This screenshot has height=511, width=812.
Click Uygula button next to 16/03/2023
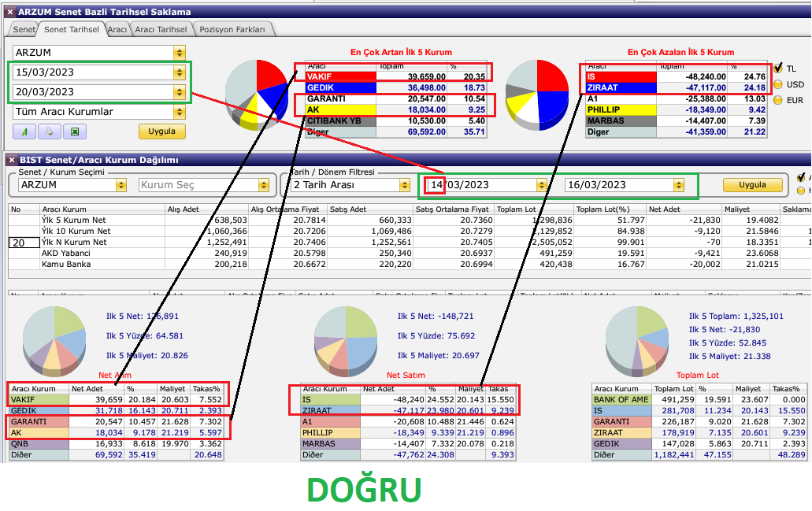(x=752, y=185)
